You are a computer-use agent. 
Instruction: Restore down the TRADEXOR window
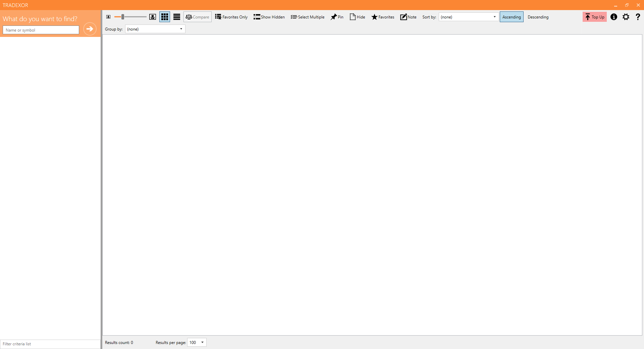click(627, 5)
